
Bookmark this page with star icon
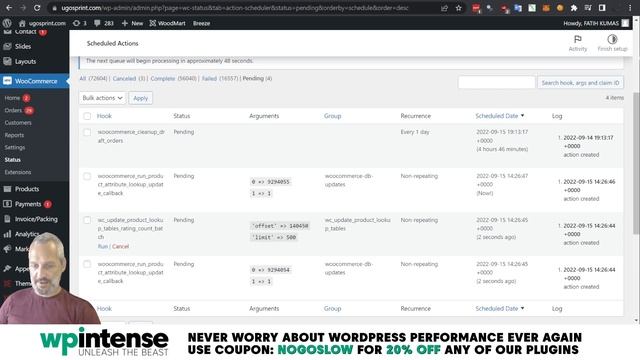point(458,8)
